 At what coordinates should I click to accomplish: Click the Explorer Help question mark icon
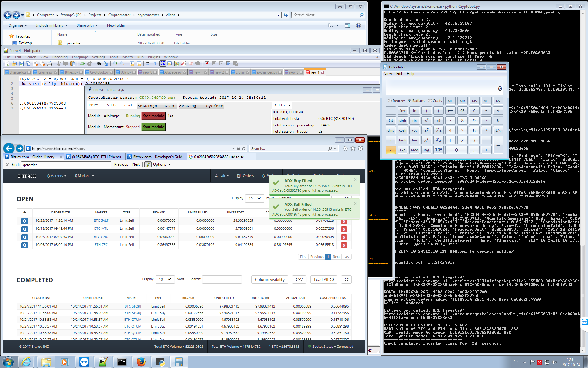359,25
